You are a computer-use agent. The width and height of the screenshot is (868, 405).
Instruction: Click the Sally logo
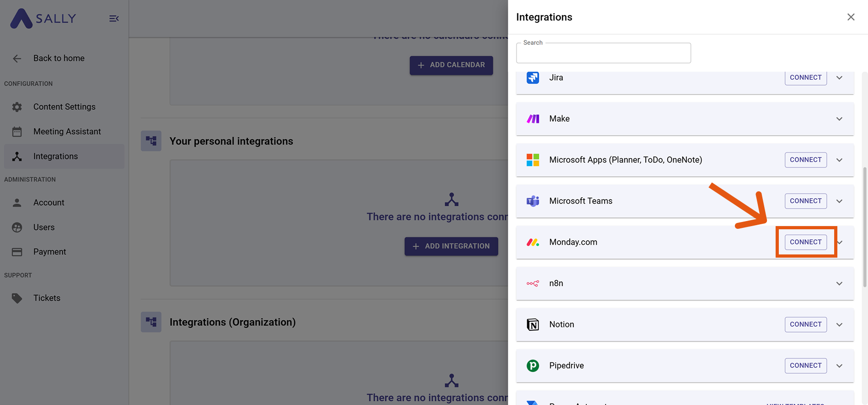click(43, 18)
